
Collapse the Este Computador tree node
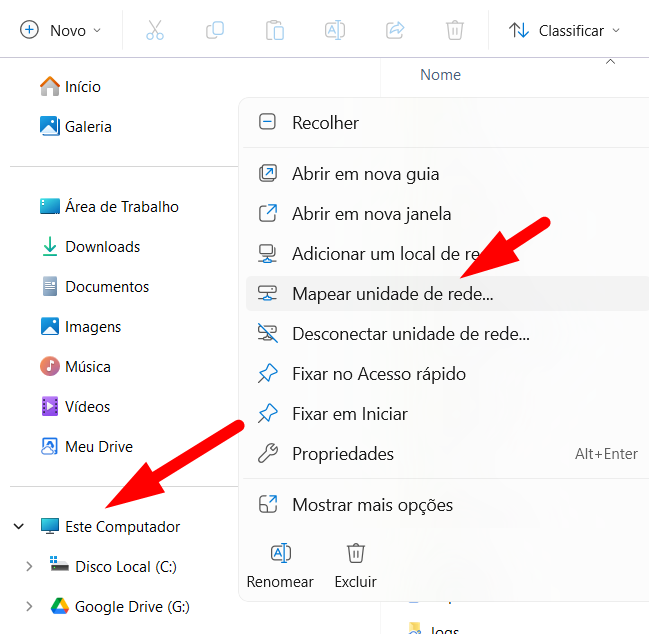coord(19,526)
